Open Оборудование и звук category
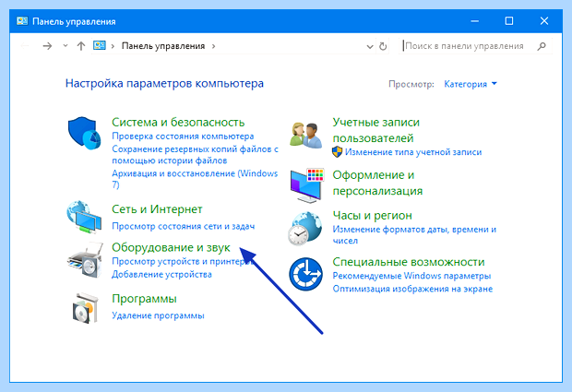The image size is (572, 392). coord(171,247)
